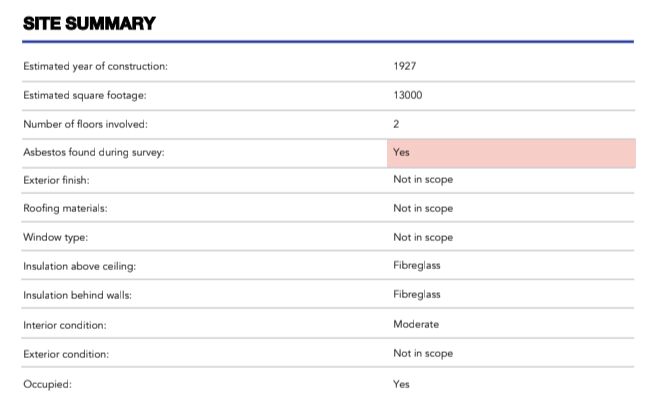Select the 'Yes' value in Occupied row
The height and width of the screenshot is (401, 650).
pos(402,383)
